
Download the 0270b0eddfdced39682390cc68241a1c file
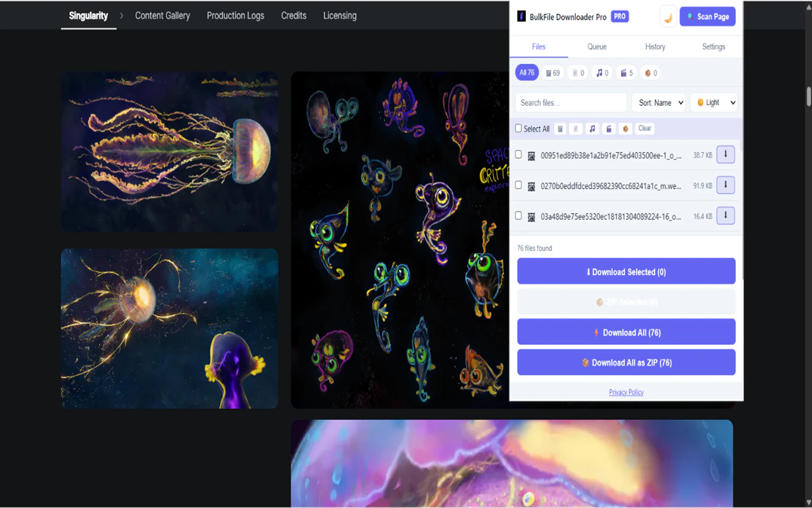click(x=726, y=185)
